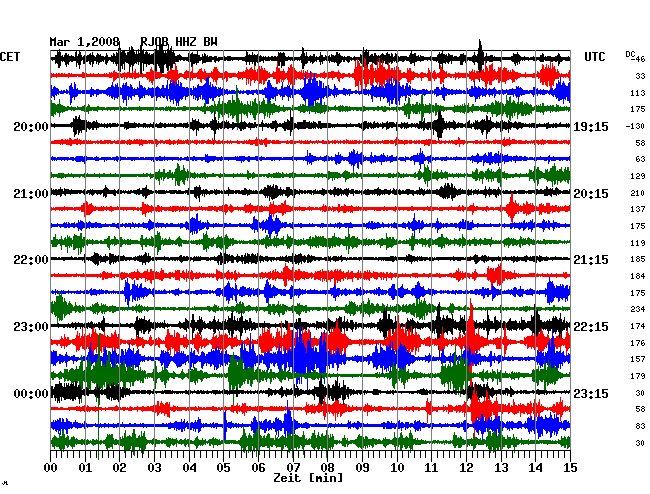
Task: Select the DC value "234"
Action: click(638, 309)
